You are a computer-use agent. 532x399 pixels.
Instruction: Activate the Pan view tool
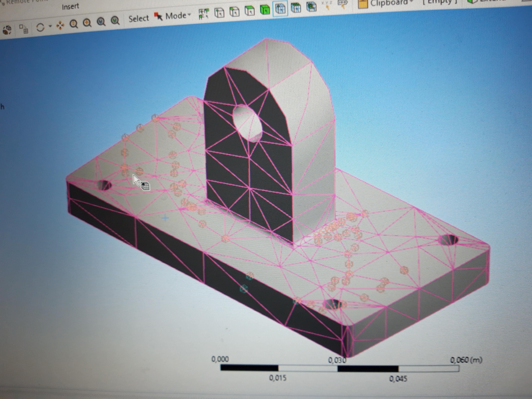click(x=60, y=25)
